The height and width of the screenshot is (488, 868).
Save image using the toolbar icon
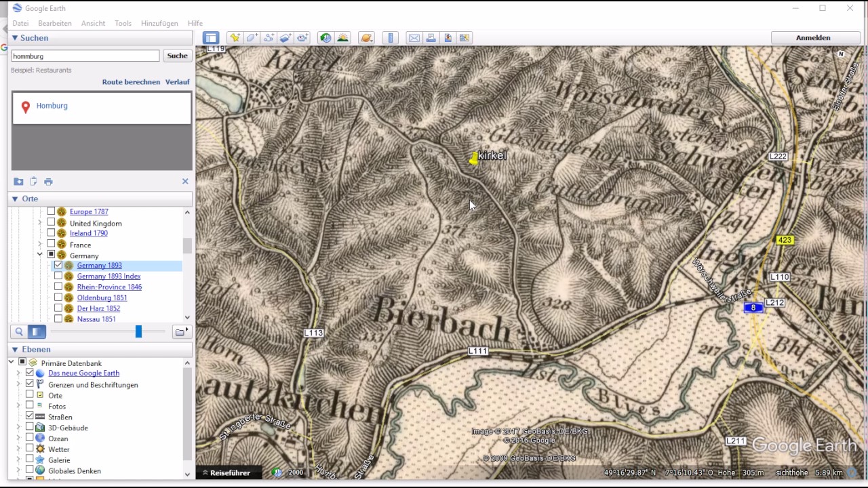tap(448, 38)
